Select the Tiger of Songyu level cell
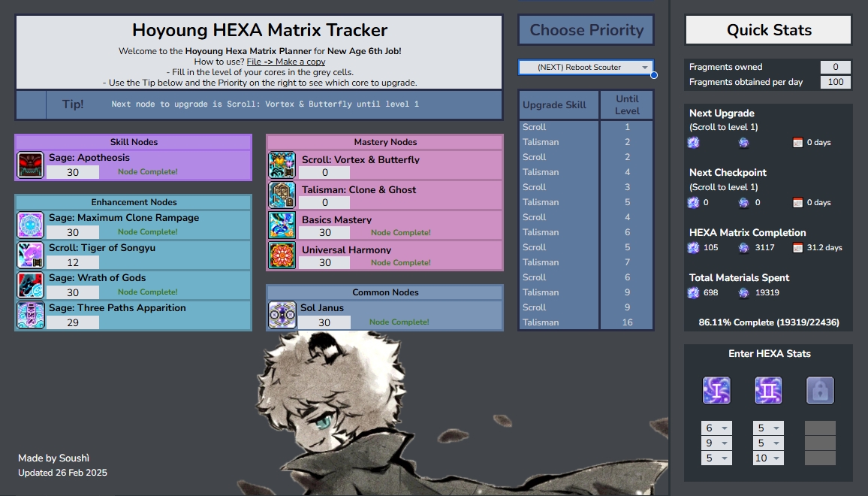 pos(73,262)
